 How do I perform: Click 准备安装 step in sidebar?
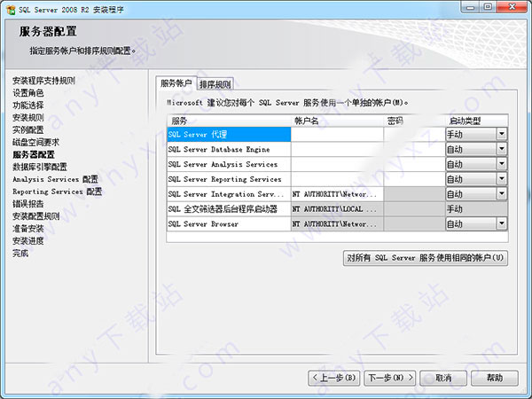[28, 229]
